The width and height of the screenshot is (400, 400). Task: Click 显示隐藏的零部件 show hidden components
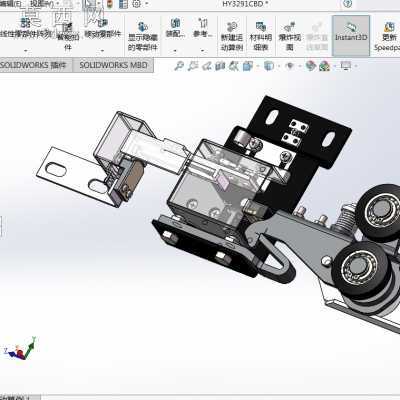click(x=143, y=37)
